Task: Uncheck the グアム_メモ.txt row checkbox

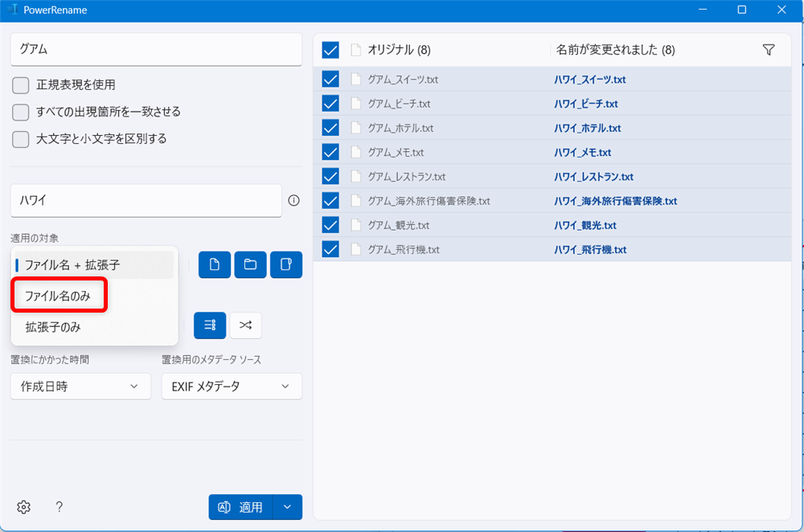Action: tap(330, 152)
